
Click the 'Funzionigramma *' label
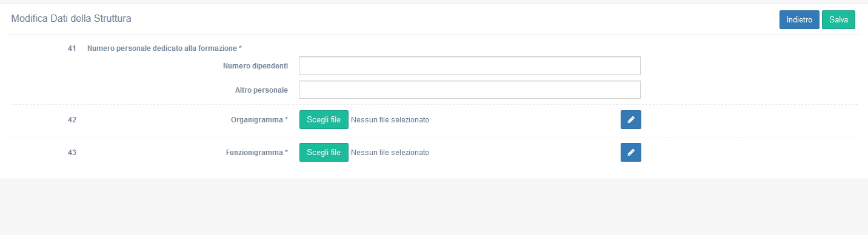pos(253,153)
